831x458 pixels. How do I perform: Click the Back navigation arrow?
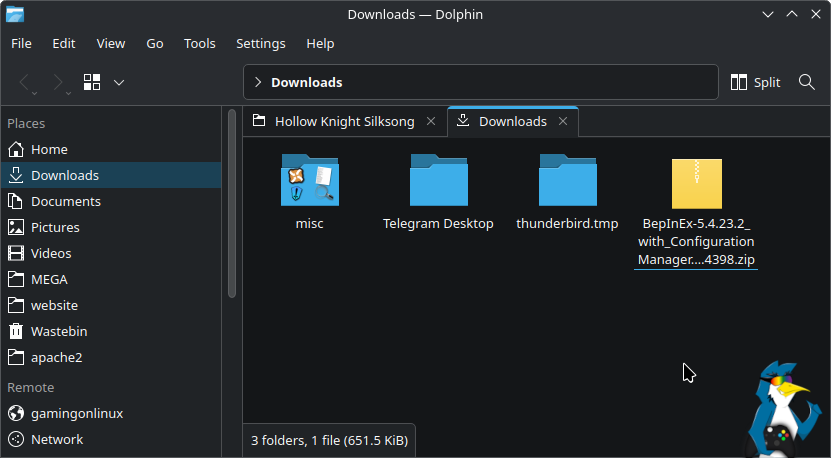point(26,82)
